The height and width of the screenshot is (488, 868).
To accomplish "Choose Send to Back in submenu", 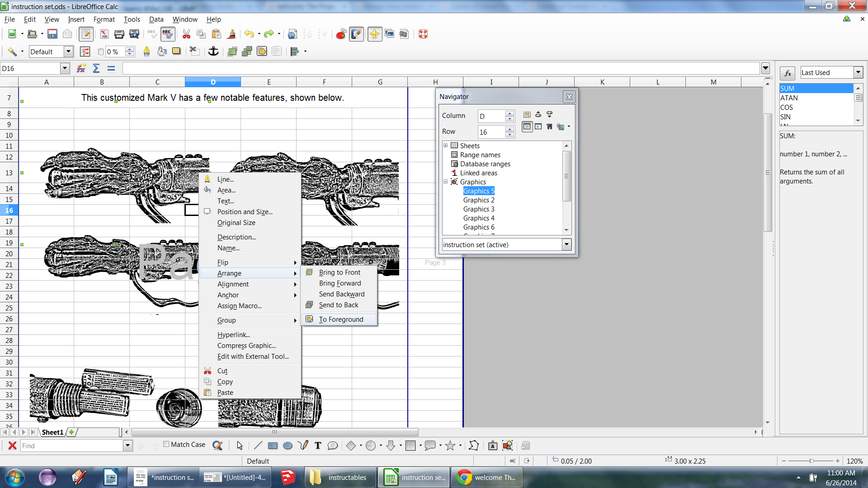I will (339, 305).
